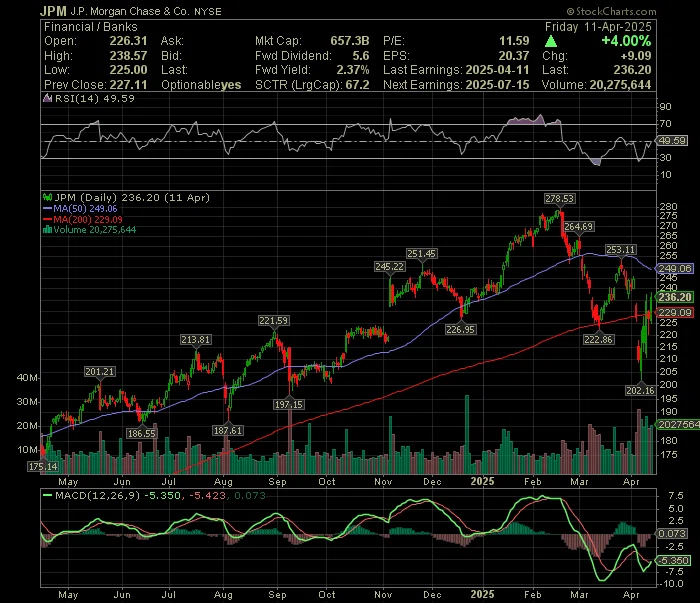Click the 249.06 MA(50) axis tag
This screenshot has height=603, width=700.
(x=675, y=269)
